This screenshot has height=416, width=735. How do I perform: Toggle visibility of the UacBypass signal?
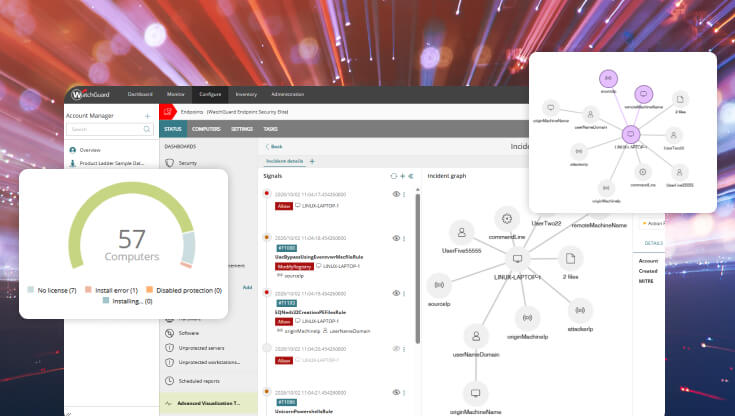coord(396,238)
